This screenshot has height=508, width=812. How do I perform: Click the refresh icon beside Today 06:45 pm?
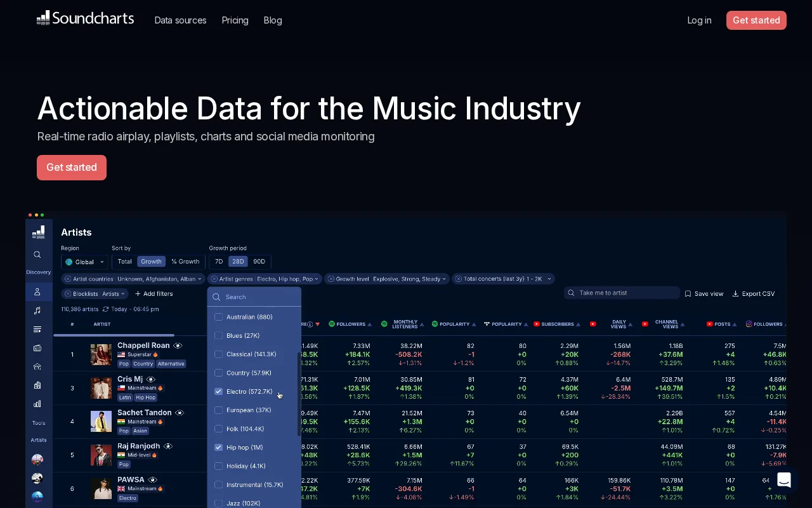pos(105,309)
